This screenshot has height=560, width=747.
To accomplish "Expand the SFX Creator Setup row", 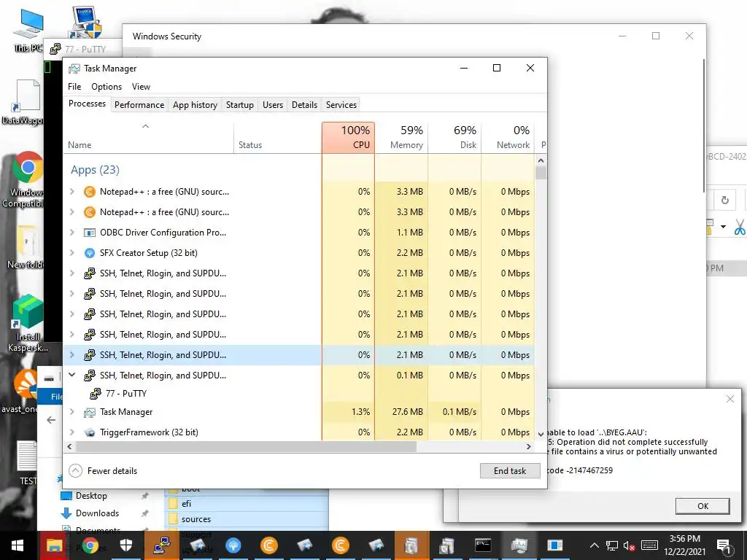I will point(72,253).
